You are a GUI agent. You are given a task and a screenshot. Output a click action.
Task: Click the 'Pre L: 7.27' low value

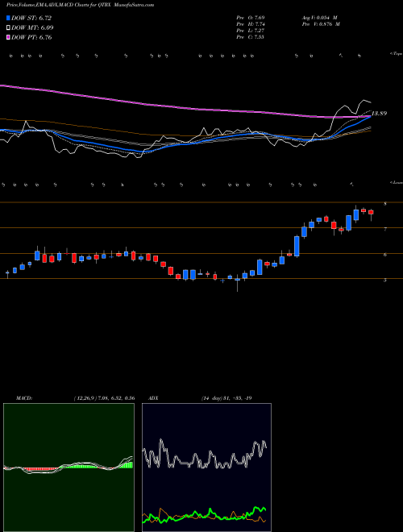(251, 31)
